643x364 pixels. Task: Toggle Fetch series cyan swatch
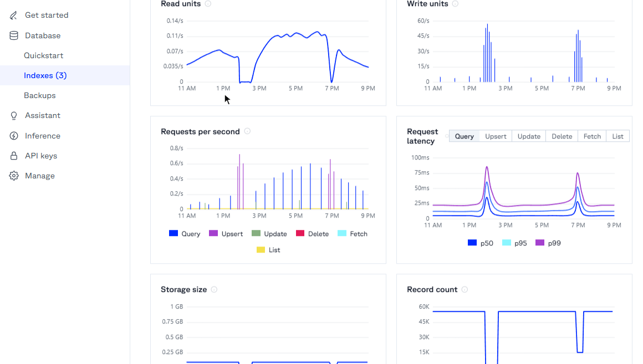pos(342,233)
